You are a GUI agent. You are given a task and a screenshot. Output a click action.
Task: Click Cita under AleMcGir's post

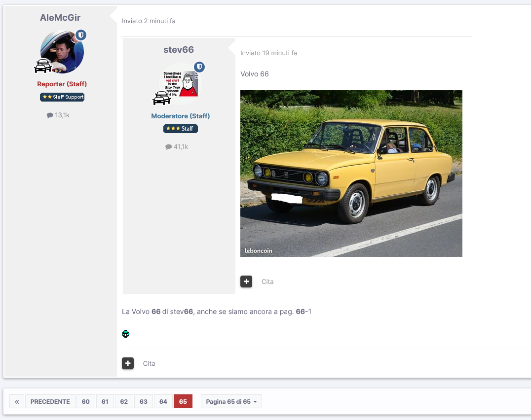(x=149, y=363)
